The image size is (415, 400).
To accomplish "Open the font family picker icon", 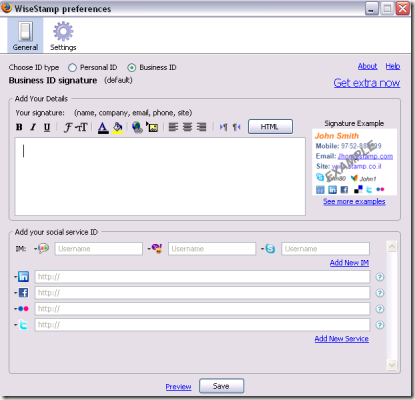I will coord(68,127).
